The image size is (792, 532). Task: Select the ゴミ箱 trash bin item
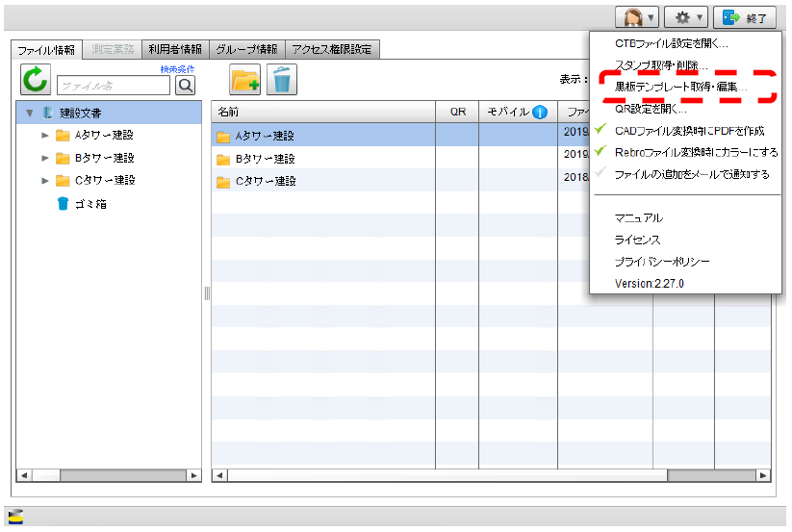tap(89, 203)
